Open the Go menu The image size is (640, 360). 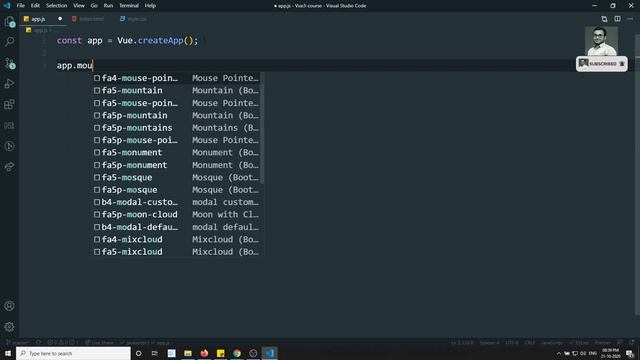click(94, 6)
